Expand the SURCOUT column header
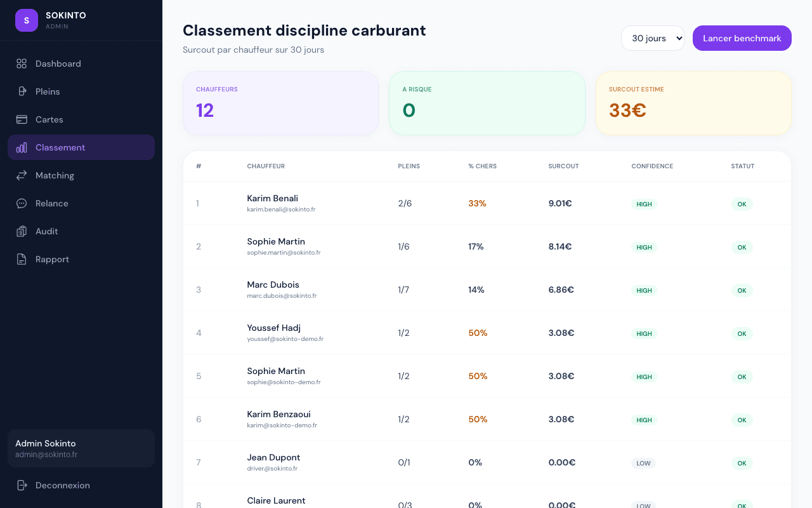This screenshot has width=812, height=508. tap(563, 166)
